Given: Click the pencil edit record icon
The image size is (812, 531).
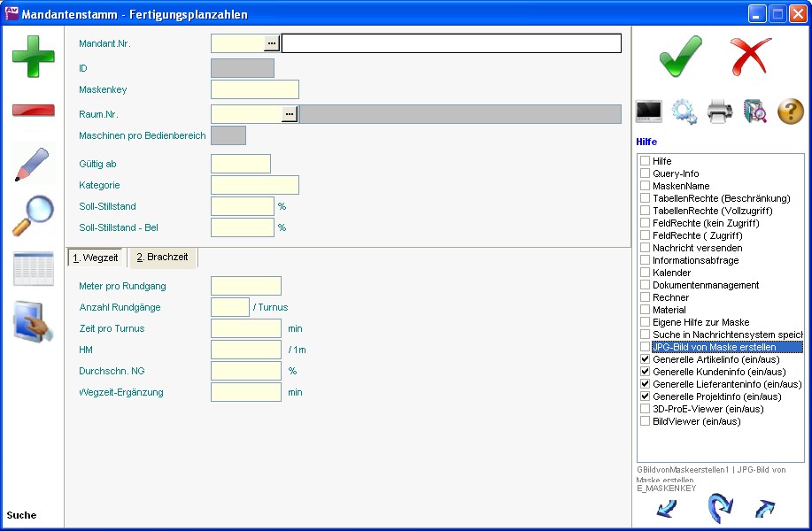Looking at the screenshot, I should click(33, 165).
